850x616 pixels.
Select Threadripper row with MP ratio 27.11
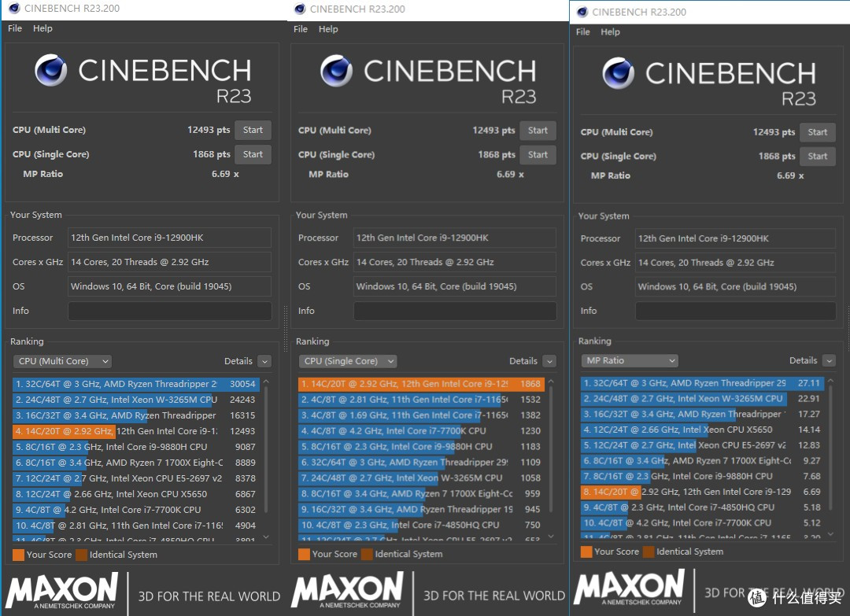tap(702, 383)
